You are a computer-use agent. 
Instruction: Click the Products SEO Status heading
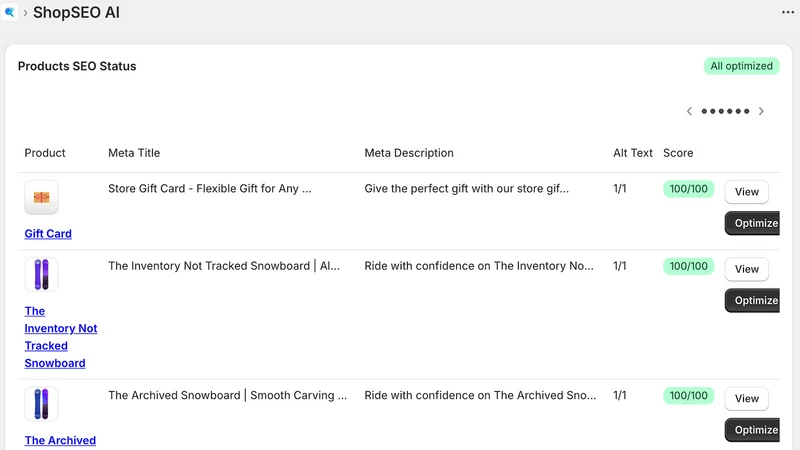(77, 66)
